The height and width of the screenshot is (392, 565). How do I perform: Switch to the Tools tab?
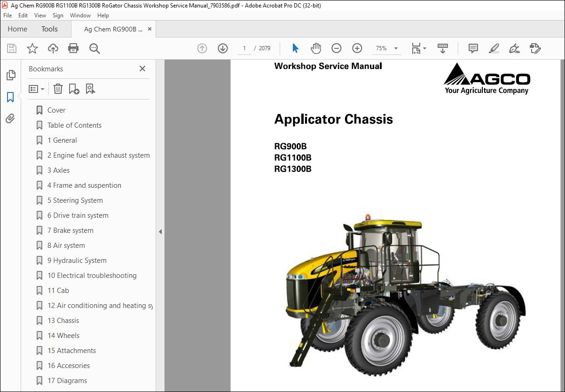coord(49,29)
